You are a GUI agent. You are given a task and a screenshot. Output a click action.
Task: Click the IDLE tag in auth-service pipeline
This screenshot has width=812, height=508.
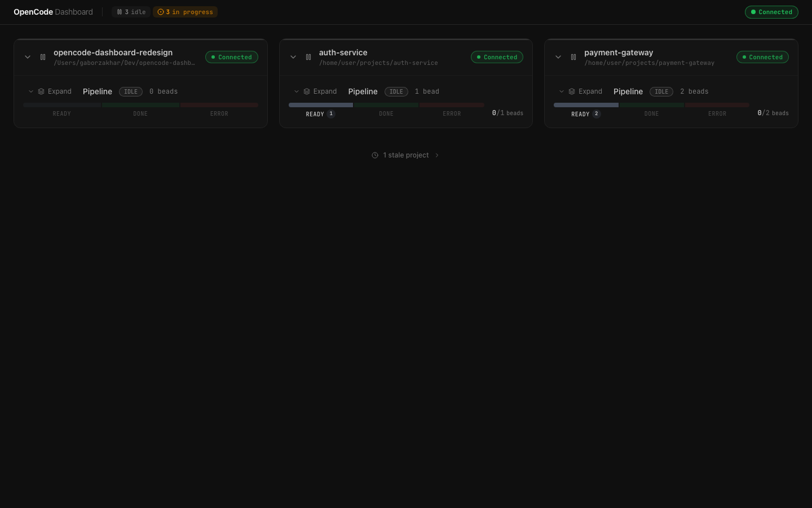click(x=396, y=91)
